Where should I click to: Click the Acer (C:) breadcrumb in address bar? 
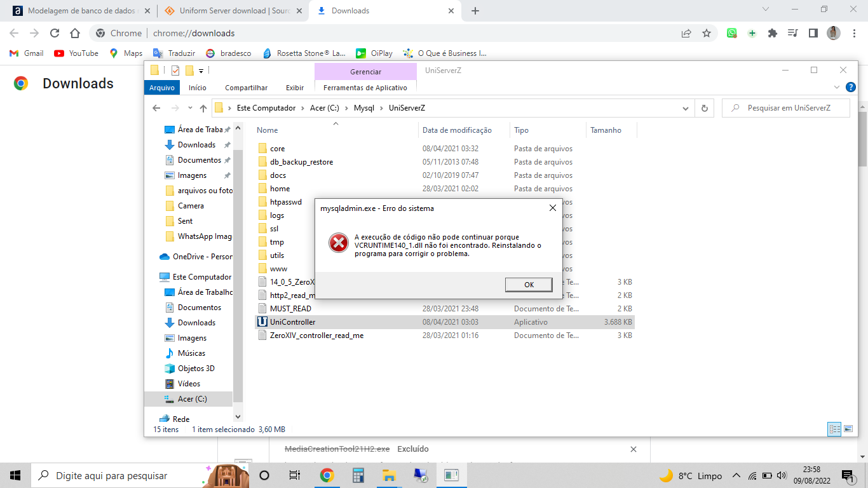[324, 108]
